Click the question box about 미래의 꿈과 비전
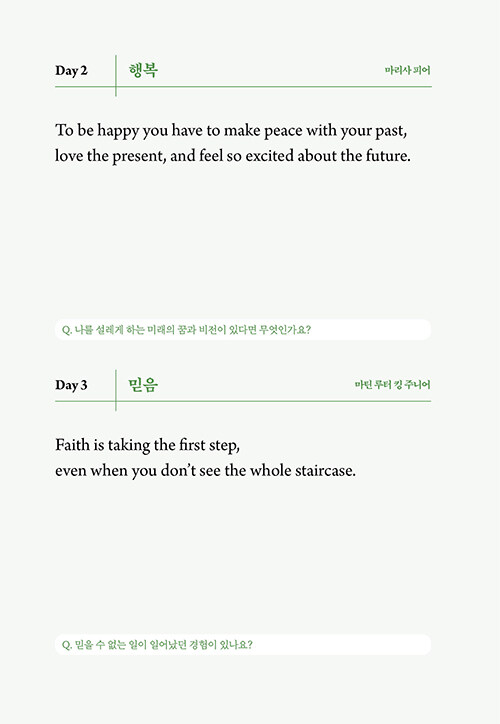Image resolution: width=500 pixels, height=724 pixels. (243, 330)
